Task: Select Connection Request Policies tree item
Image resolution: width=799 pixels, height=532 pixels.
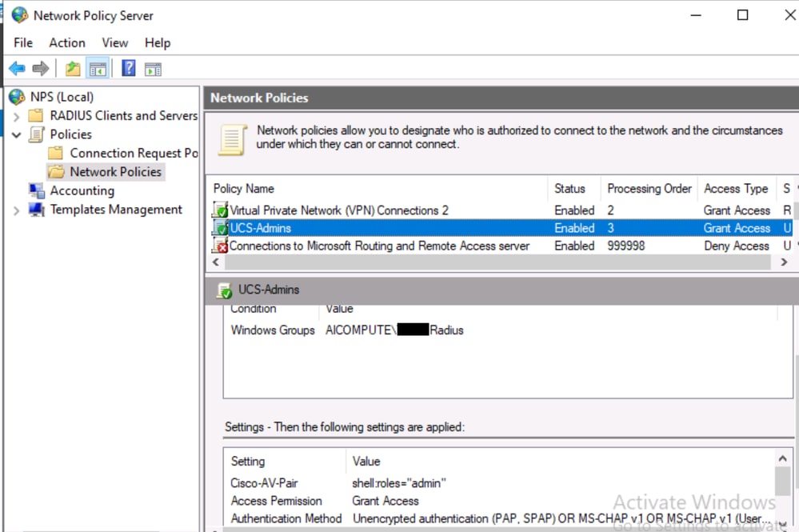Action: pyautogui.click(x=134, y=153)
